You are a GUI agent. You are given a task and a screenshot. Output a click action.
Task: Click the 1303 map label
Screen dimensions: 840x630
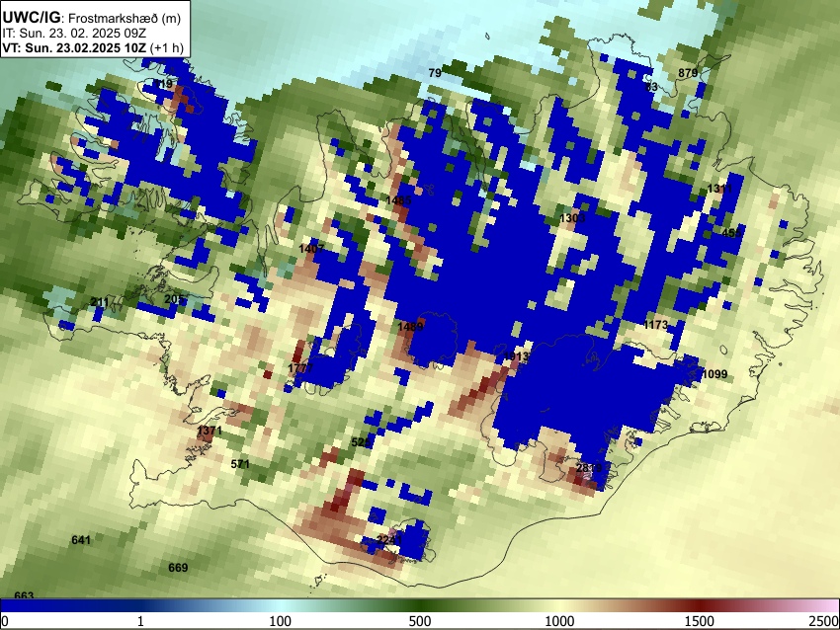point(572,218)
